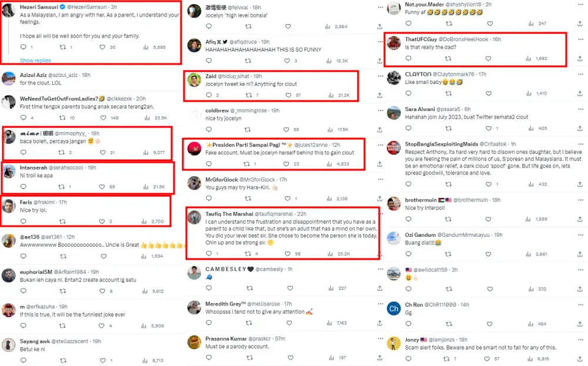Retweet the WeNeedToGetOutFromLadies tweet

pyautogui.click(x=62, y=117)
